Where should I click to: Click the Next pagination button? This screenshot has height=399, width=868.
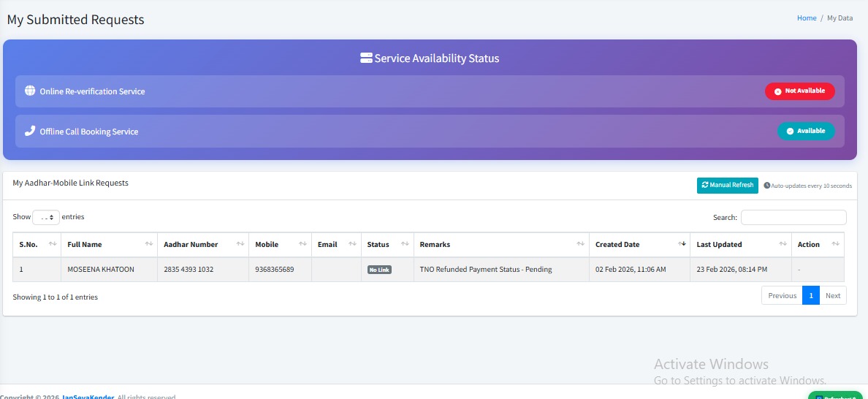click(833, 296)
